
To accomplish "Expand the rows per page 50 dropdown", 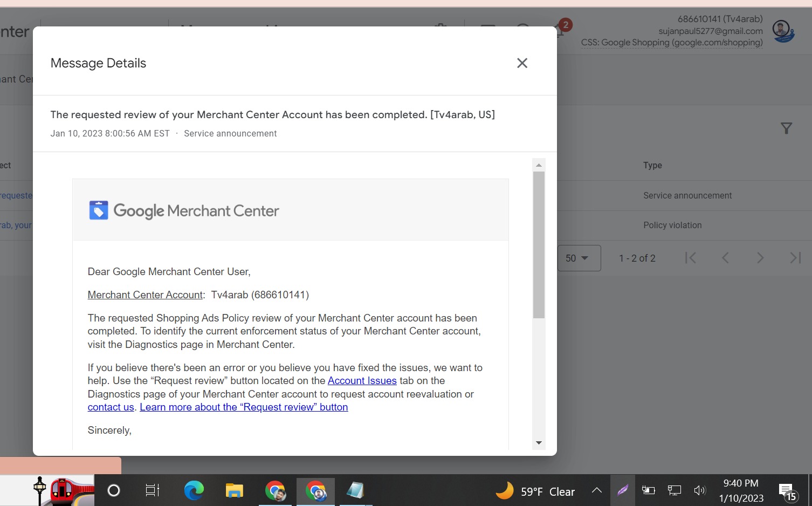I will point(579,258).
